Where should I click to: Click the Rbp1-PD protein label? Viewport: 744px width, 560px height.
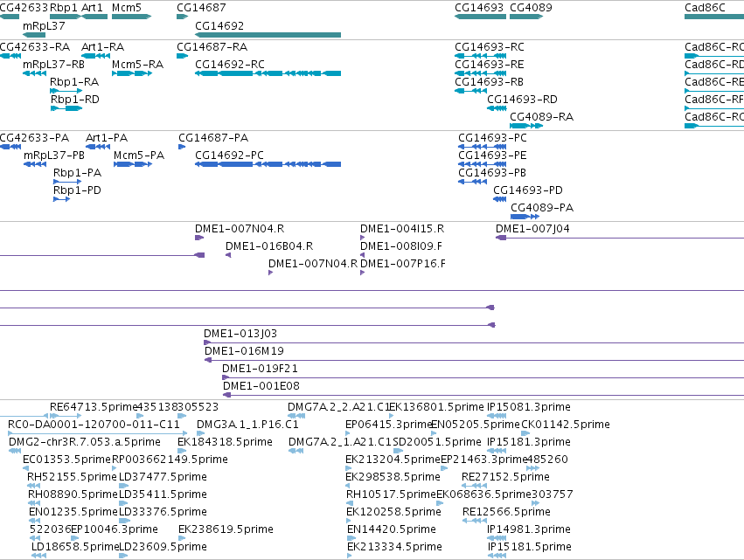click(77, 190)
